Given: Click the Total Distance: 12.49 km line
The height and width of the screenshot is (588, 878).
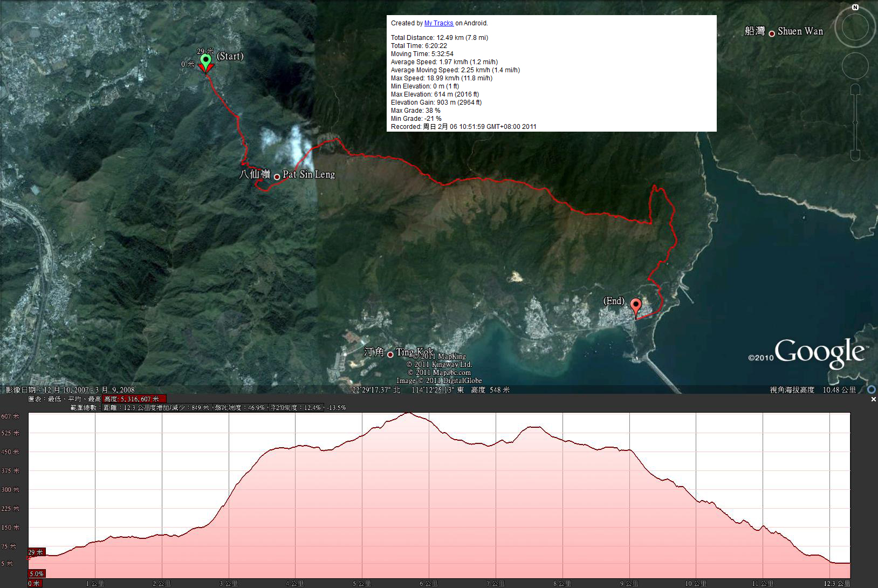Looking at the screenshot, I should point(439,38).
